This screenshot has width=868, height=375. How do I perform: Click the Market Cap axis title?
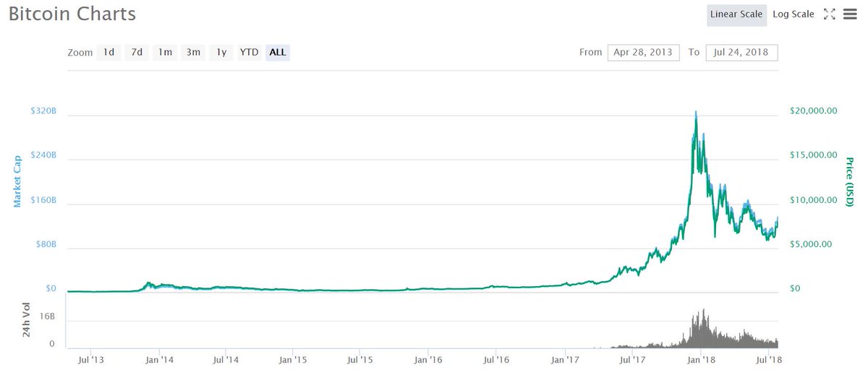click(x=17, y=180)
